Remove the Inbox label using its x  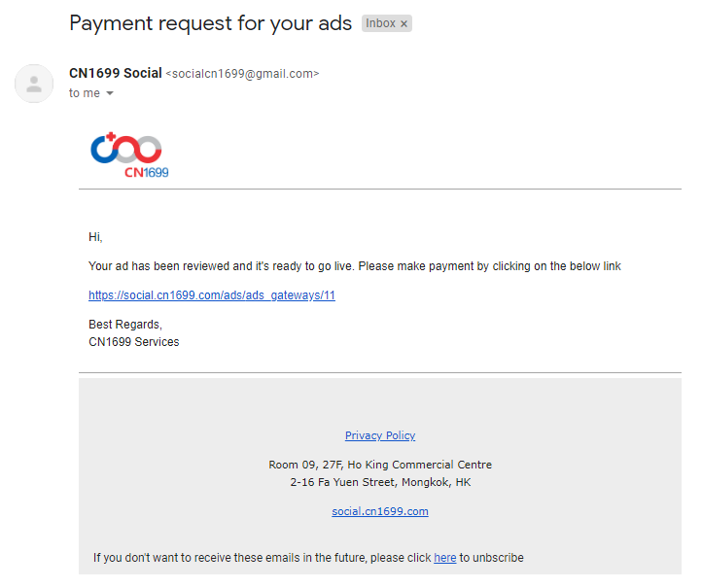[x=404, y=24]
